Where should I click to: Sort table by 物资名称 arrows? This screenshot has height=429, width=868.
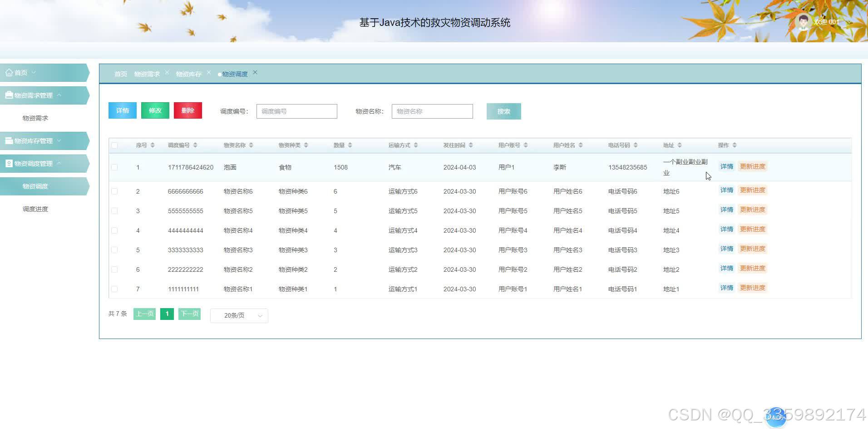[x=251, y=145]
